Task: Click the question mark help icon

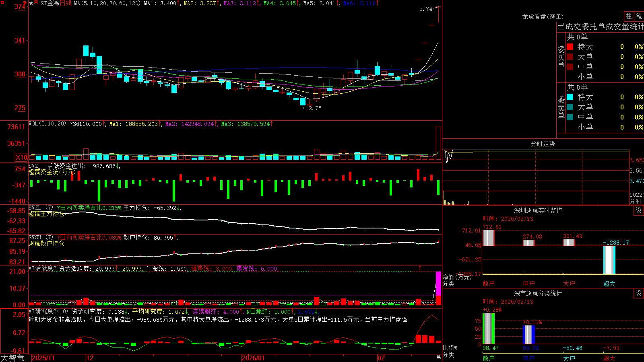Action: pyautogui.click(x=25, y=3)
